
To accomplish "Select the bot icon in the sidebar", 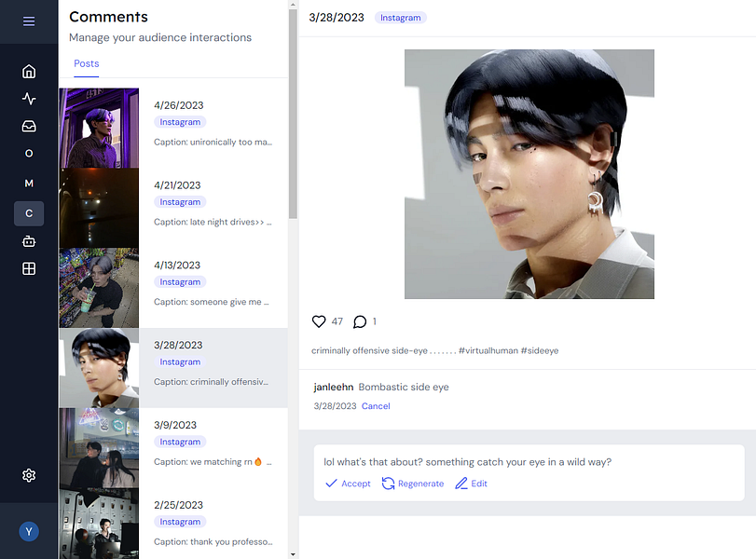I will 28,240.
